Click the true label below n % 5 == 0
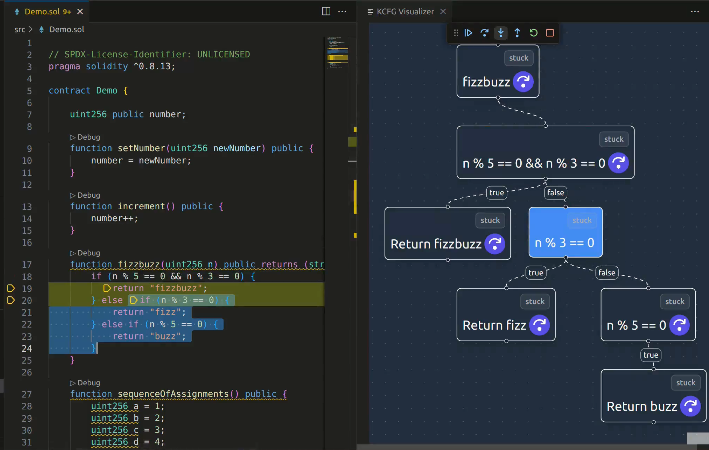 tap(651, 355)
